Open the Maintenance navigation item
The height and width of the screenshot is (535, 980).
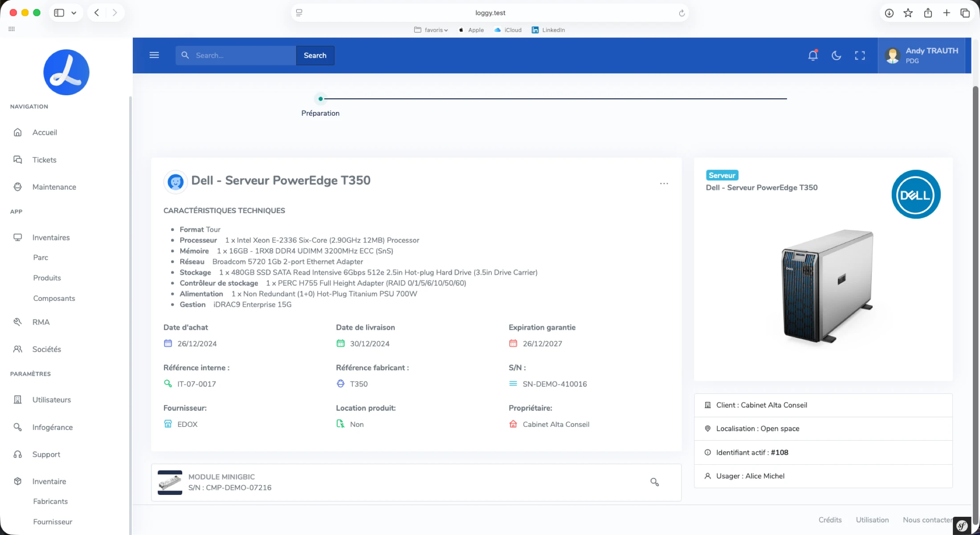[54, 187]
